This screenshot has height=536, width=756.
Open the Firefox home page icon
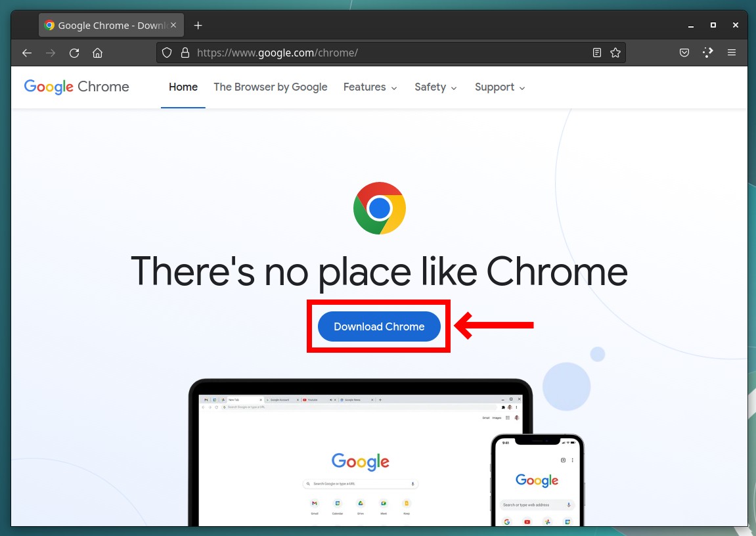(x=97, y=53)
